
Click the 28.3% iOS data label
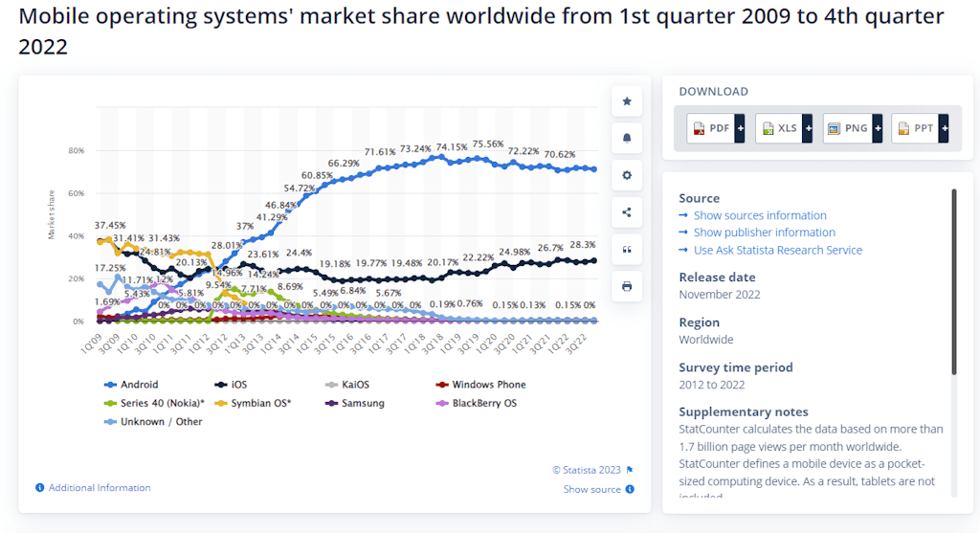pos(583,244)
